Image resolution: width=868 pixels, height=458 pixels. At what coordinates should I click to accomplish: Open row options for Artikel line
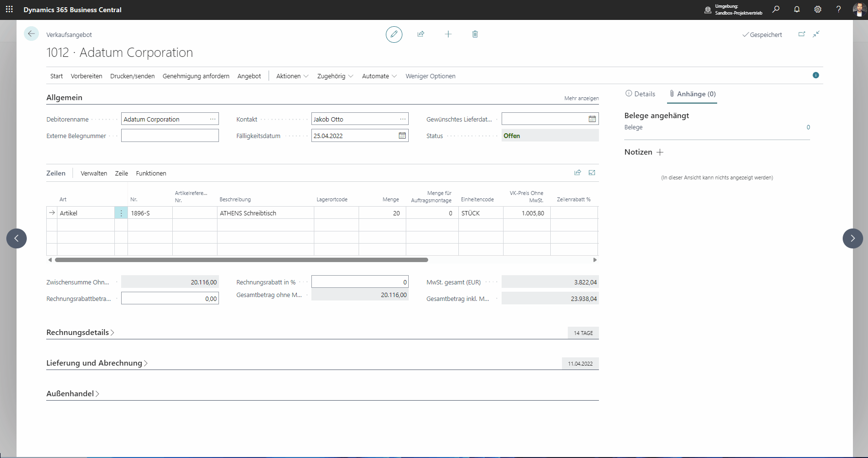coord(121,213)
